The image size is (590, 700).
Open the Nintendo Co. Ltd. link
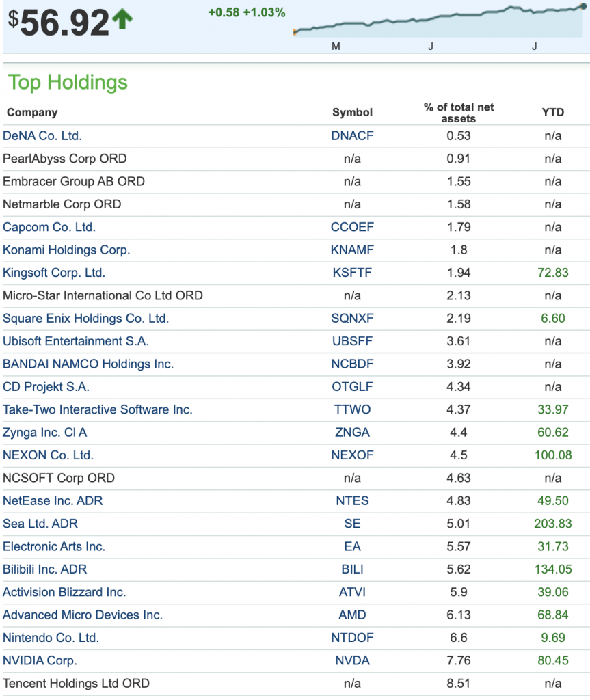[x=51, y=638]
